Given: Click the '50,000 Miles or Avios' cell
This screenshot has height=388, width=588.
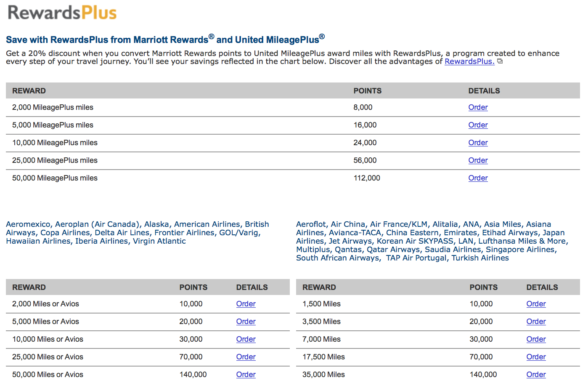Looking at the screenshot, I should tap(48, 375).
